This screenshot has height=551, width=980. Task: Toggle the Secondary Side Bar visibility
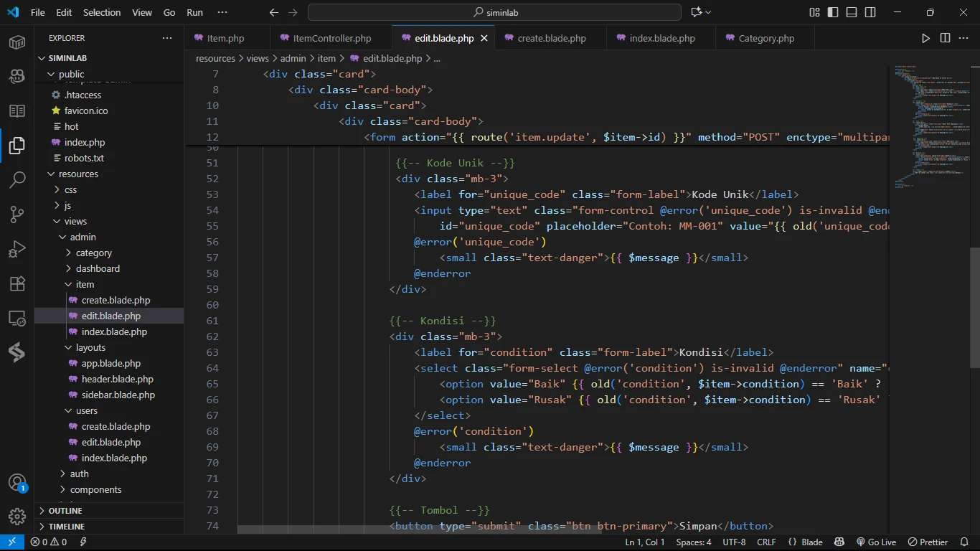point(870,12)
